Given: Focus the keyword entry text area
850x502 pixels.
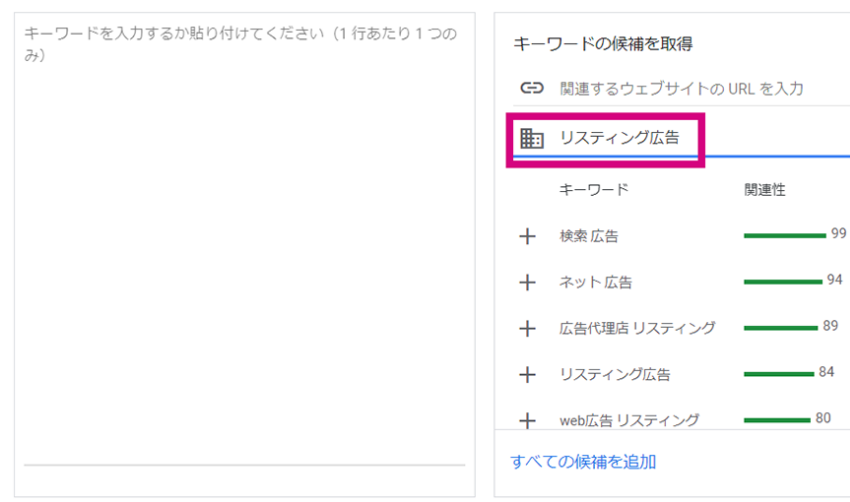Looking at the screenshot, I should click(244, 244).
